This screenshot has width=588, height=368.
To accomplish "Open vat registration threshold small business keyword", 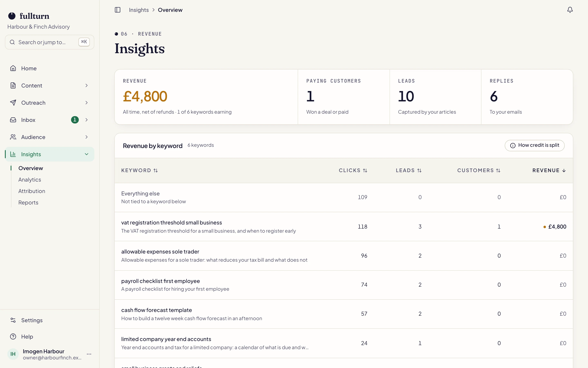I will coord(171,222).
